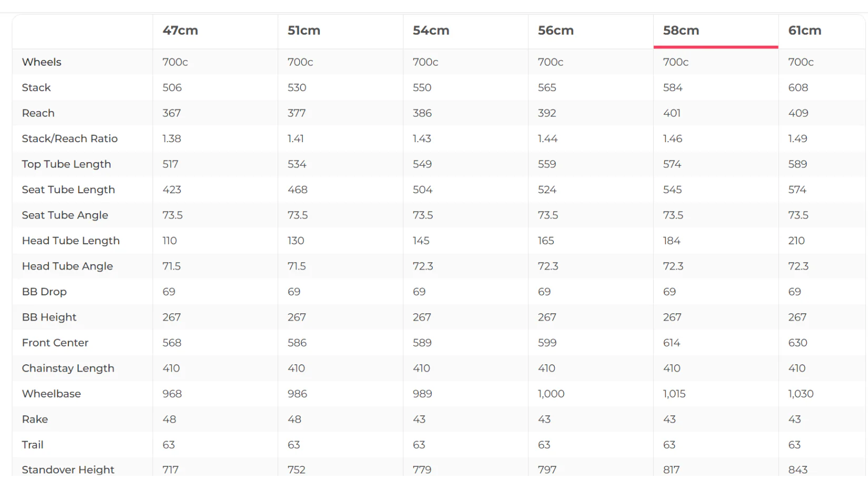Click the Stack/Reach Ratio row label
Image resolution: width=868 pixels, height=488 pixels.
tap(70, 138)
